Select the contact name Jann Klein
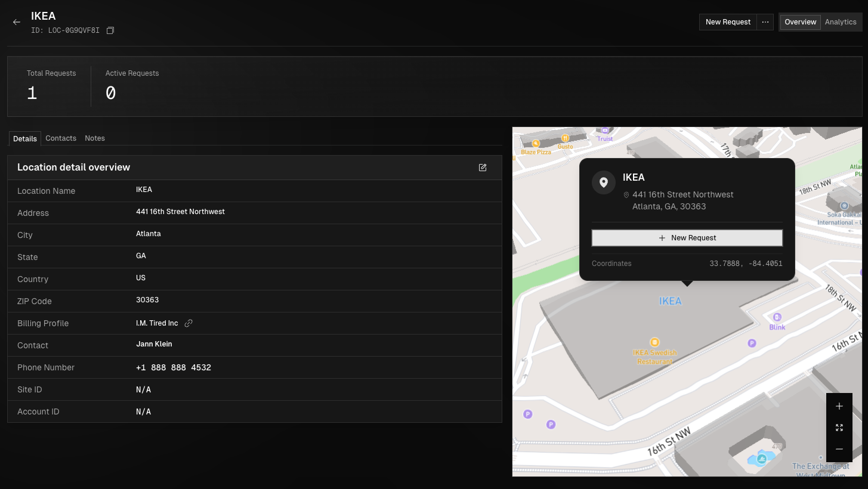Screen dimensions: 868x489 (x=154, y=344)
